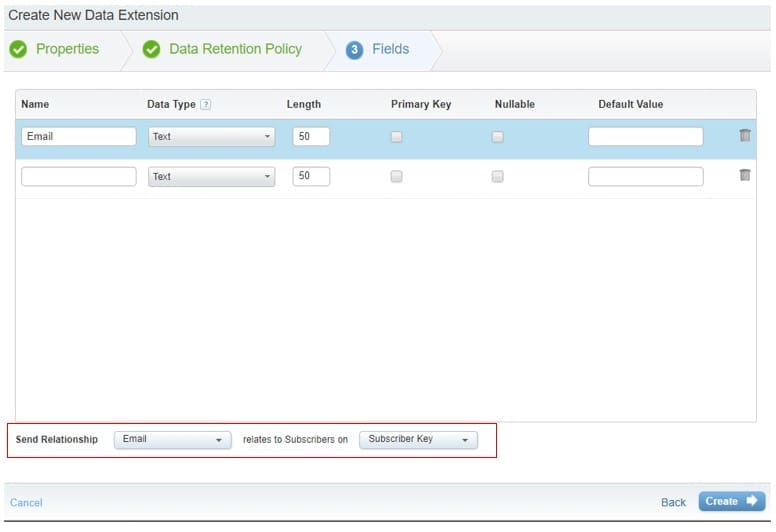The height and width of the screenshot is (532, 776).
Task: Click the Back link
Action: coord(673,502)
